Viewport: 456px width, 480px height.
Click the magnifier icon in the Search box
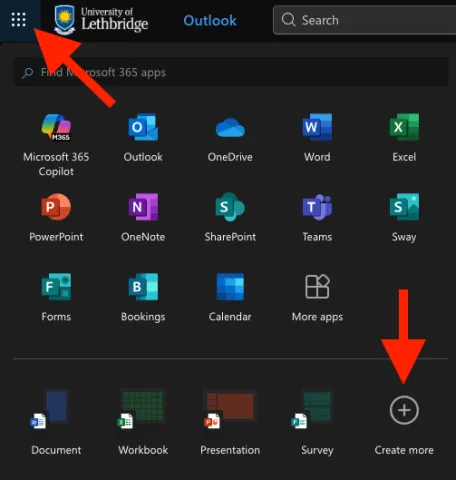(288, 20)
